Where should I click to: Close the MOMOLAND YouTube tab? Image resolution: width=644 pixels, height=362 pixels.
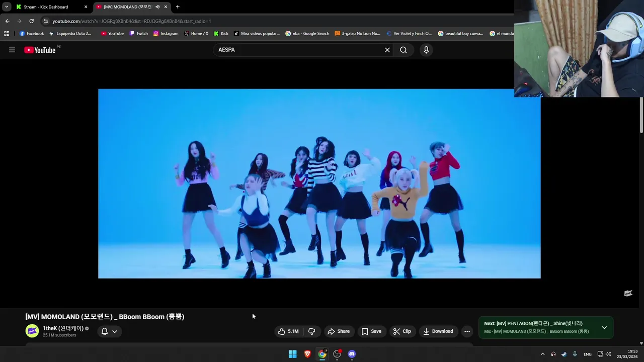point(166,7)
